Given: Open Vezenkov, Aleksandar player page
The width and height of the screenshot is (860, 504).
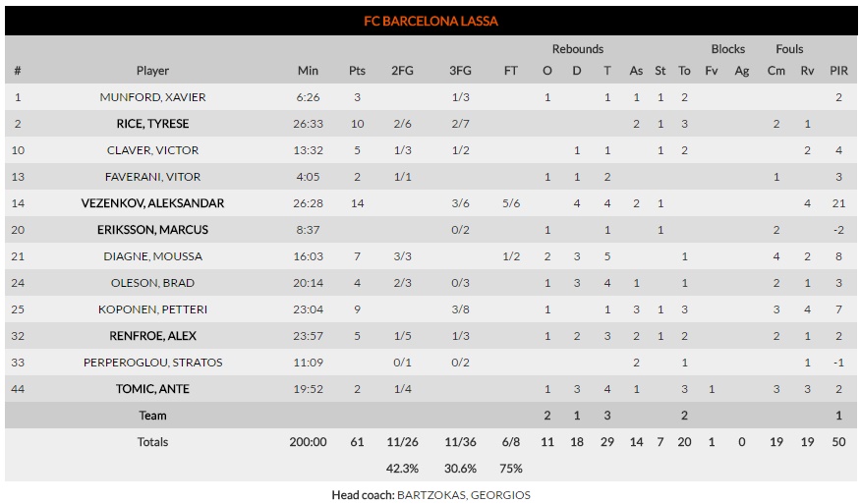Looking at the screenshot, I should point(152,203).
